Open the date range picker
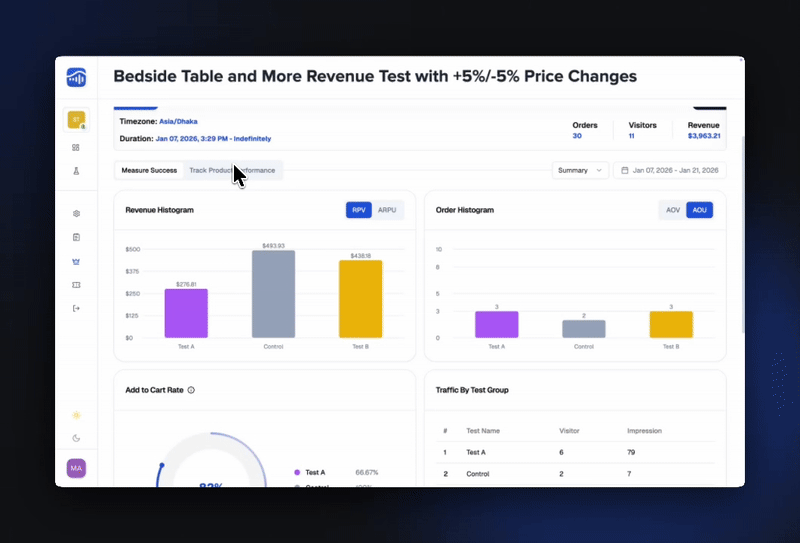Viewport: 800px width, 543px height. click(669, 170)
